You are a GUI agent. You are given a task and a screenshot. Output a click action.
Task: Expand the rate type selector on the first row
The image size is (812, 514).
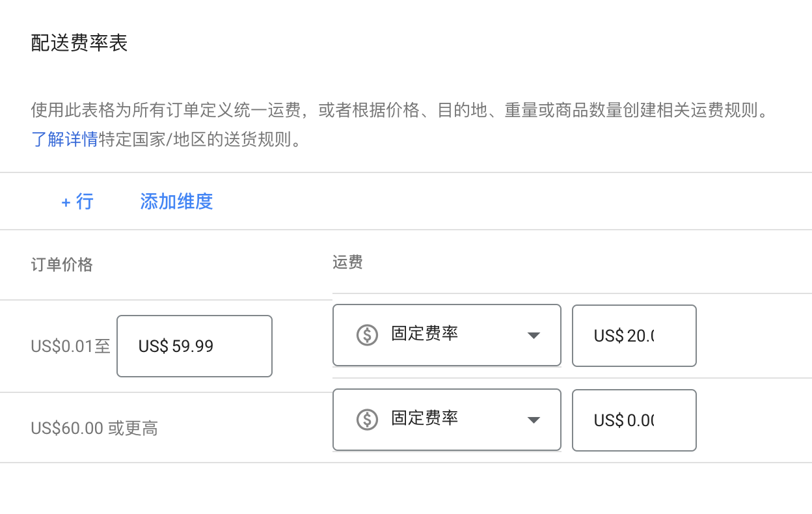(446, 335)
